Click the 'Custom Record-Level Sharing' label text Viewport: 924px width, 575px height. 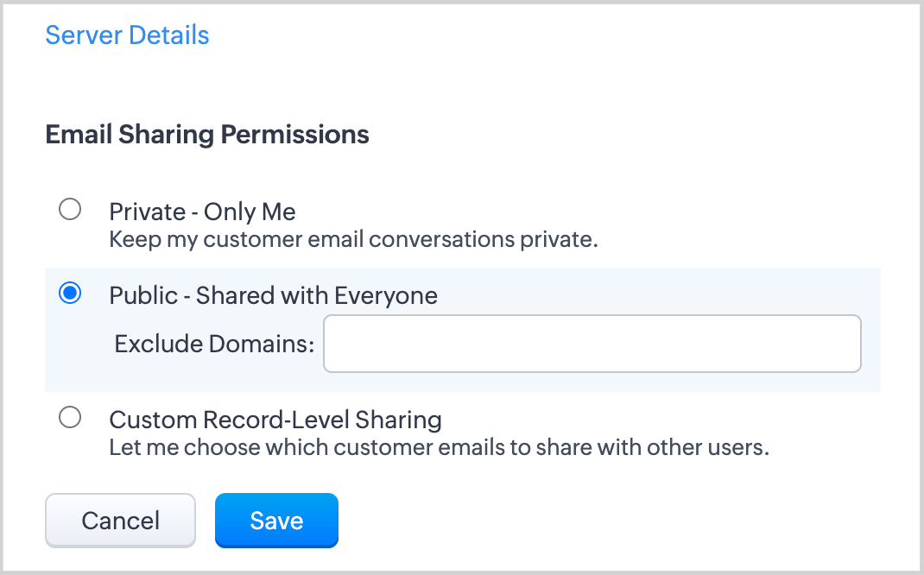pyautogui.click(x=275, y=420)
